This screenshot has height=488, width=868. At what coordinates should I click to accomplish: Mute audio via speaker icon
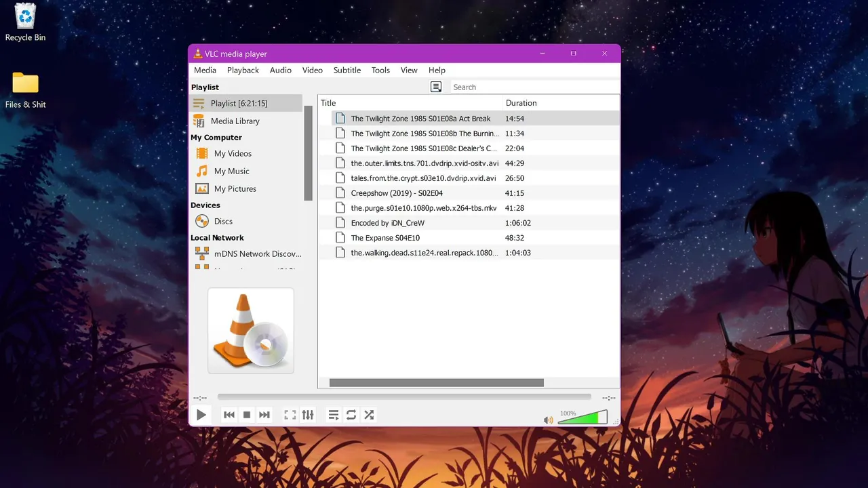point(549,420)
